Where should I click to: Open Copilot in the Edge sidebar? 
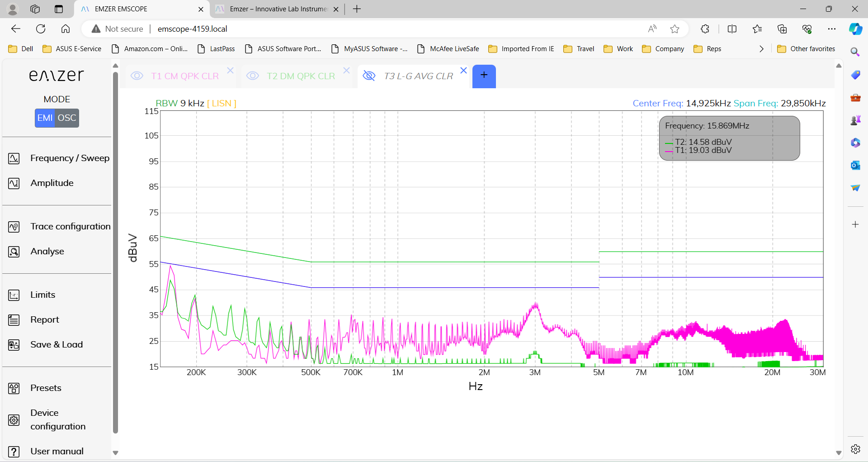click(x=855, y=29)
